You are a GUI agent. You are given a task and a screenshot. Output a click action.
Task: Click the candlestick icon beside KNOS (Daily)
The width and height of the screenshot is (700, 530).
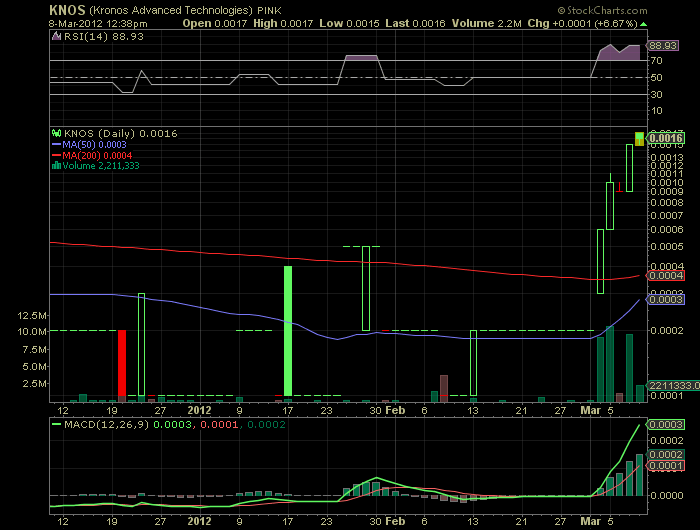56,132
